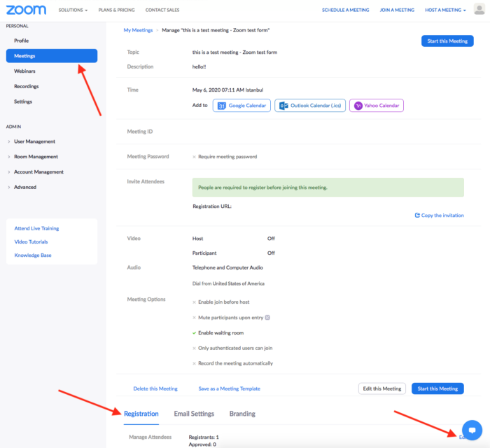This screenshot has width=490, height=448.
Task: Expand the Advanced section
Action: pyautogui.click(x=25, y=187)
